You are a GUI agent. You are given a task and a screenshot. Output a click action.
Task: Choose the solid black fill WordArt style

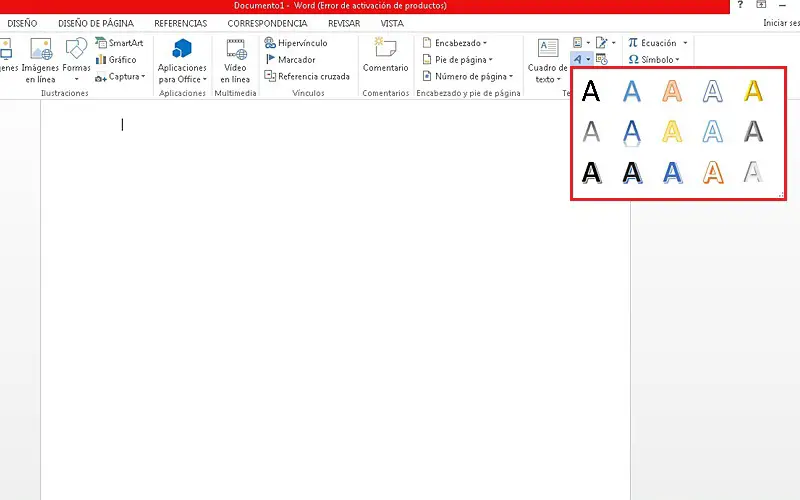click(591, 91)
